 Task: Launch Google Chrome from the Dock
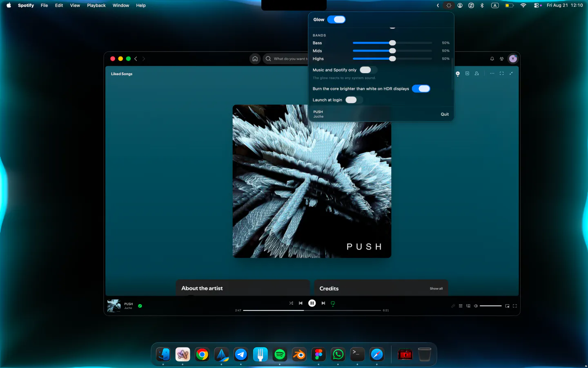[x=202, y=354]
